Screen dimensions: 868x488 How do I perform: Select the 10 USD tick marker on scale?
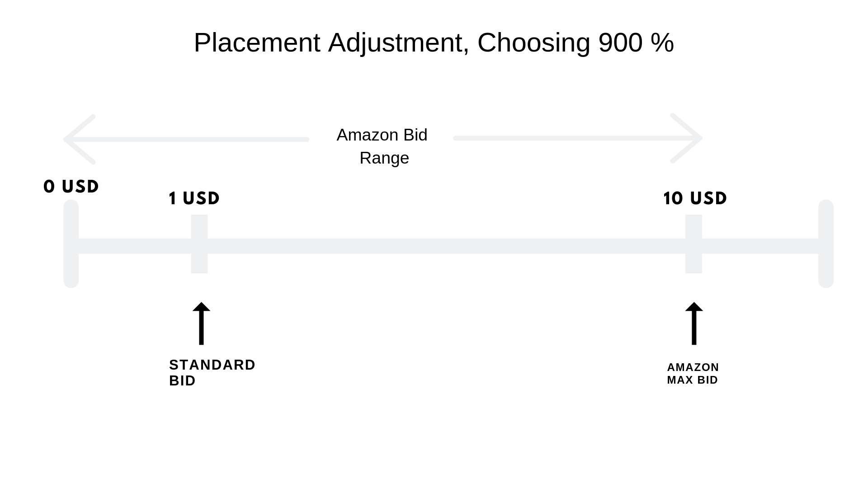pyautogui.click(x=693, y=244)
